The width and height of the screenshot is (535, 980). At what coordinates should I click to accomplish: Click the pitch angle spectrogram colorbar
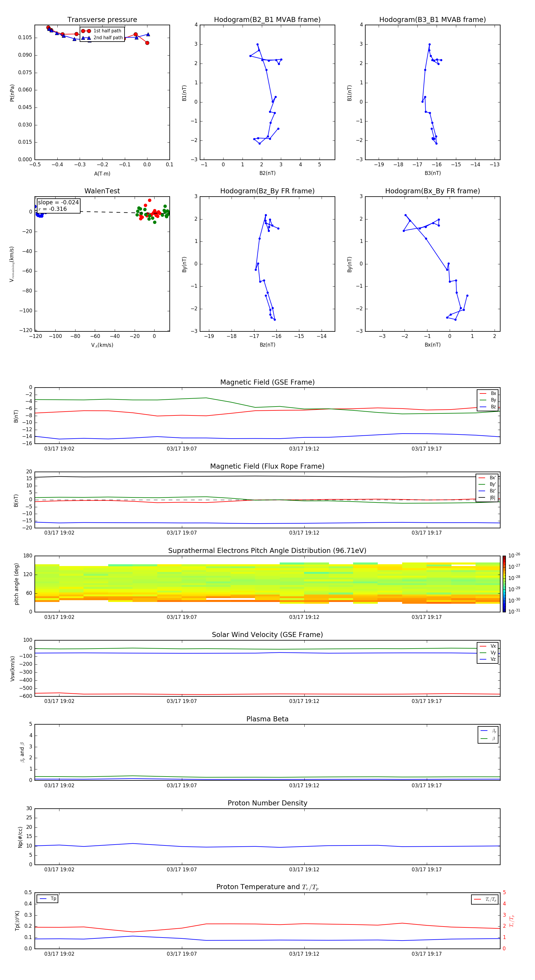tap(504, 584)
